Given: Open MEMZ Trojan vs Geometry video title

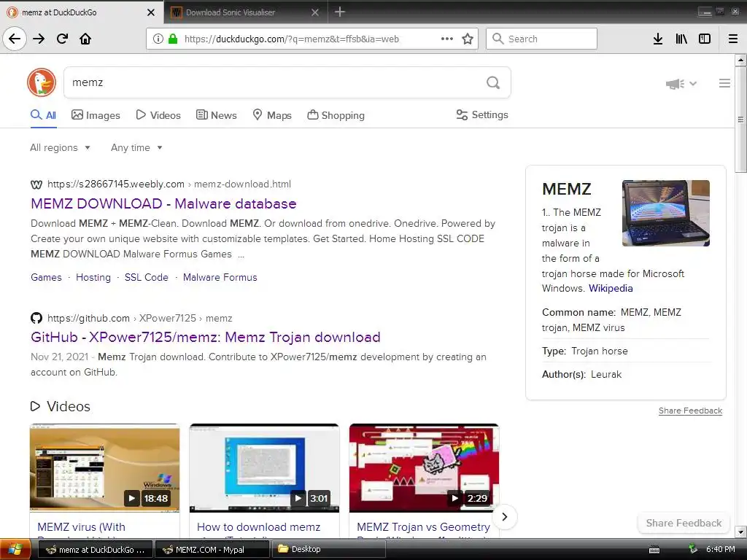Looking at the screenshot, I should 424,527.
